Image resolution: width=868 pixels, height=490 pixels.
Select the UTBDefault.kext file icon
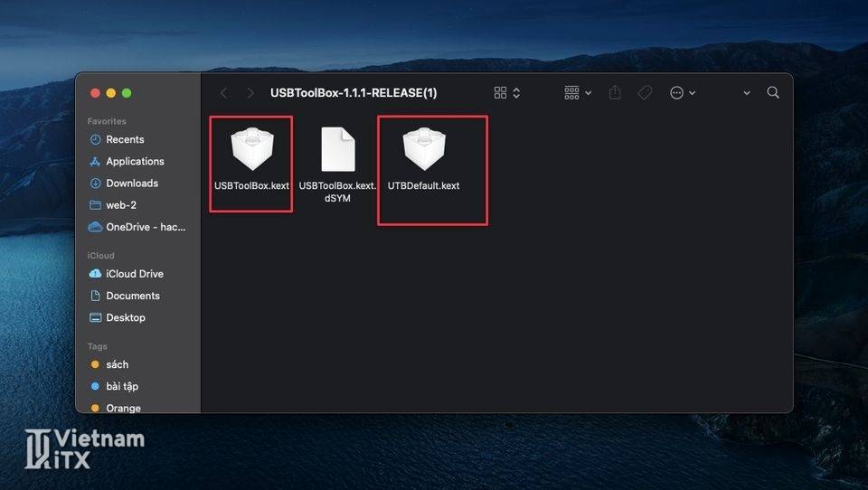[x=423, y=150]
